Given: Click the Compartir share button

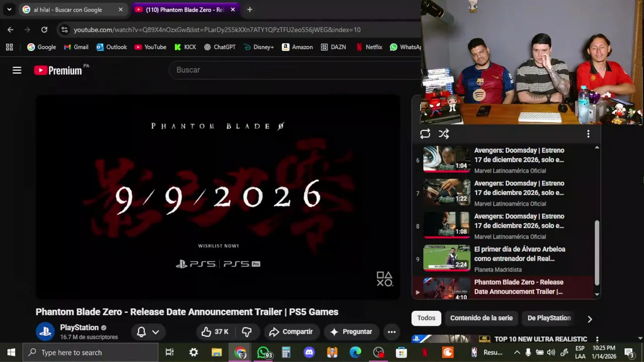Looking at the screenshot, I should pyautogui.click(x=291, y=332).
